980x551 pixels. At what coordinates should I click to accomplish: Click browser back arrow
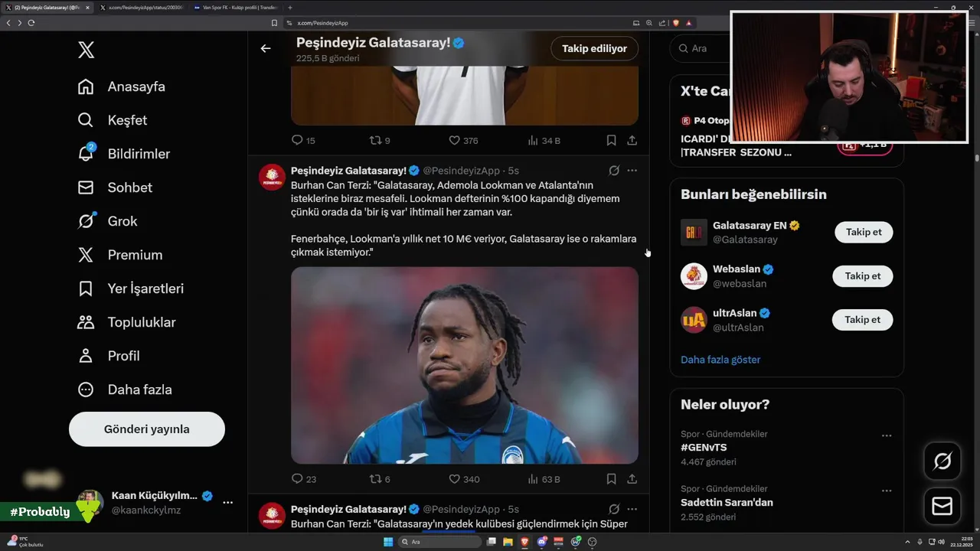tap(8, 23)
